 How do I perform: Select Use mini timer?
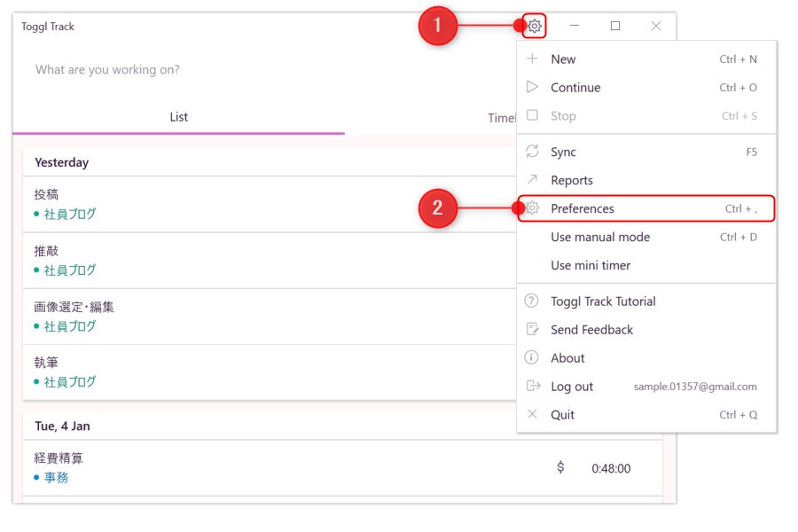pyautogui.click(x=646, y=265)
